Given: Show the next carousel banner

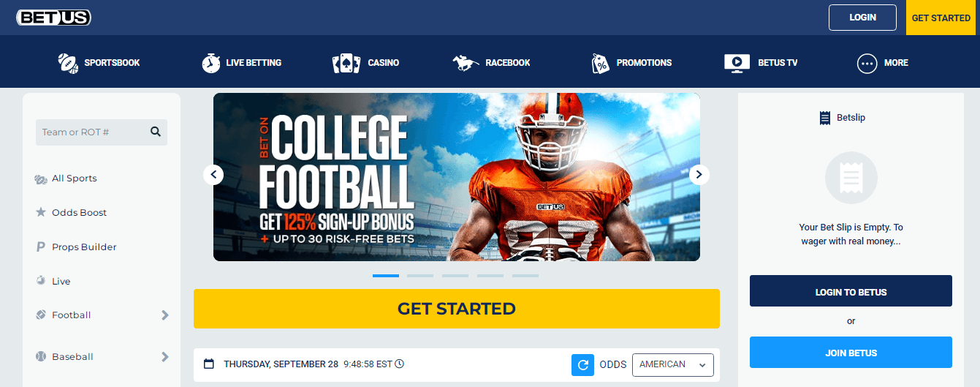Looking at the screenshot, I should pos(699,174).
